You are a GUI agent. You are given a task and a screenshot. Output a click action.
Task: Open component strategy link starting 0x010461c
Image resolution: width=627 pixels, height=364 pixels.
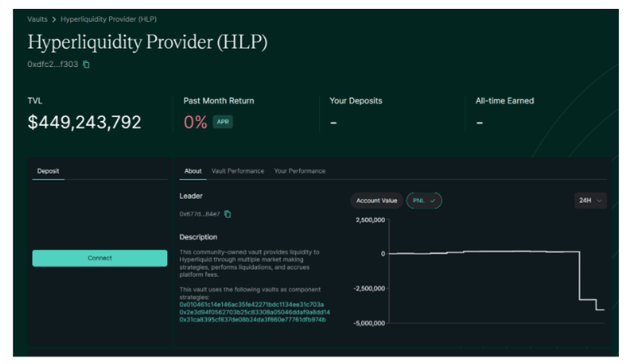pos(251,304)
